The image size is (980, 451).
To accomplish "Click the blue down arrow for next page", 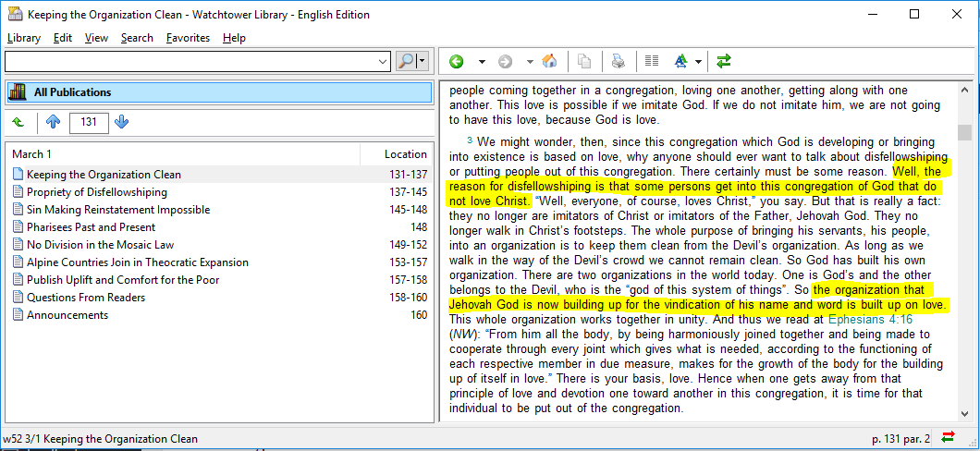I will click(122, 122).
